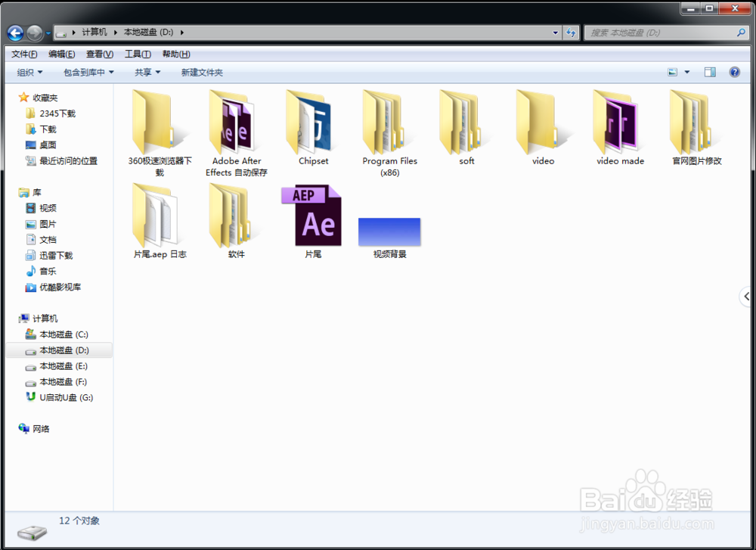Viewport: 756px width, 550px height.
Task: Open the 工具(T) menu
Action: (138, 54)
